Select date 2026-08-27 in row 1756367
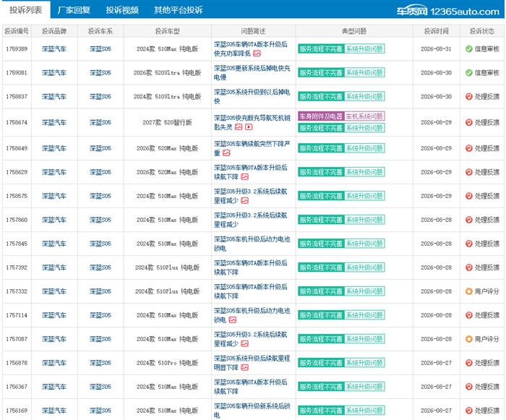This screenshot has height=420, width=506. tap(437, 387)
